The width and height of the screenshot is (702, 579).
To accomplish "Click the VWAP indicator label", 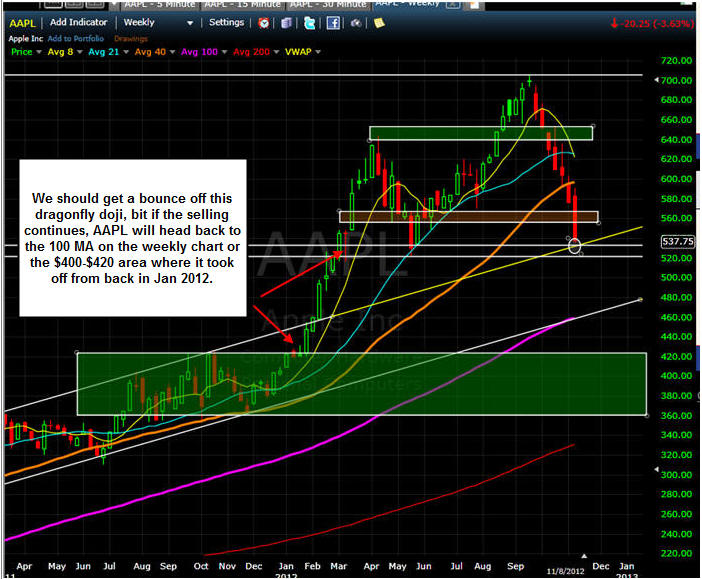I will [298, 52].
